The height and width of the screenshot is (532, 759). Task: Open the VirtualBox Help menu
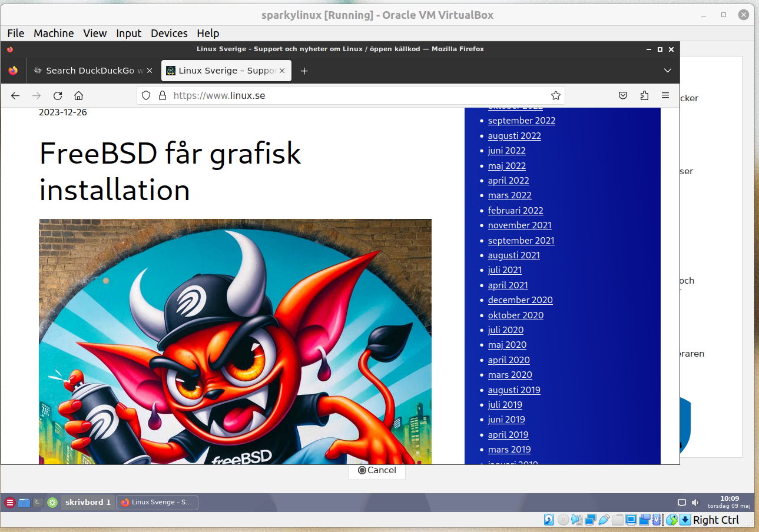click(x=208, y=33)
